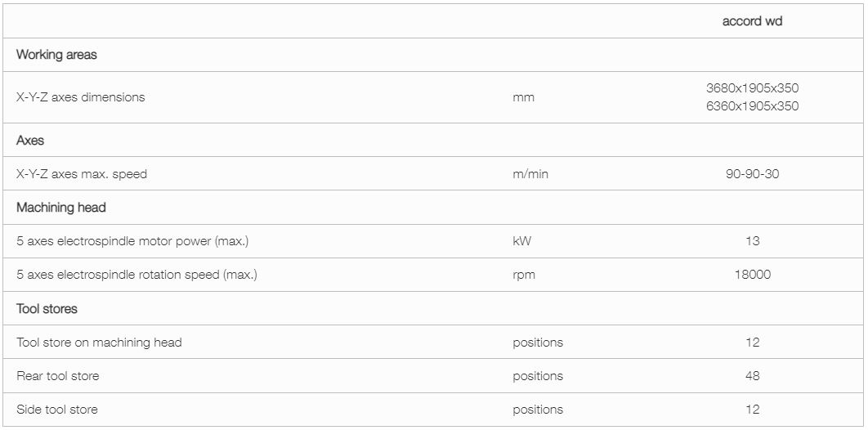
Task: Click the electrospindle rotation speed row label
Action: click(x=136, y=275)
